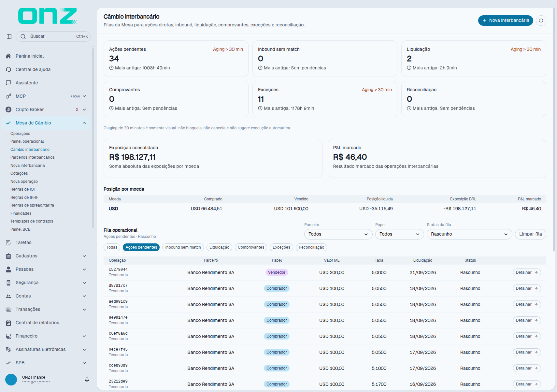Screen dimensions: 557x392
Task: Click the refresh icon button
Action: coord(541,21)
